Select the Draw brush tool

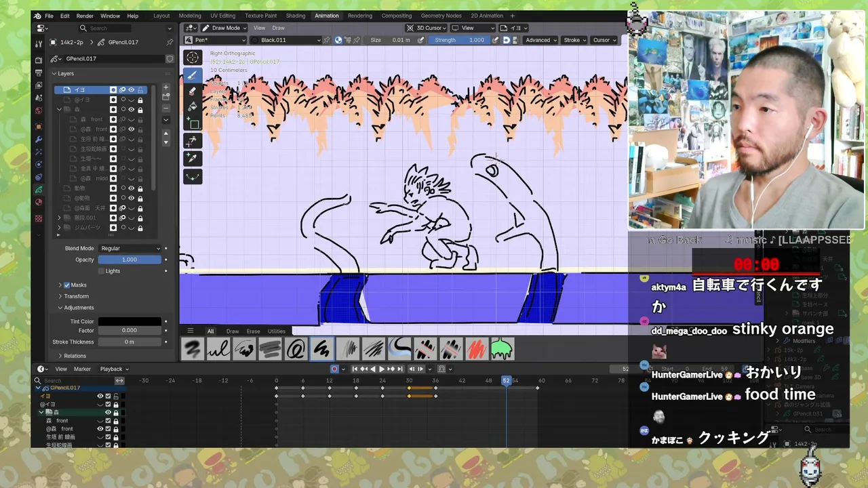193,75
